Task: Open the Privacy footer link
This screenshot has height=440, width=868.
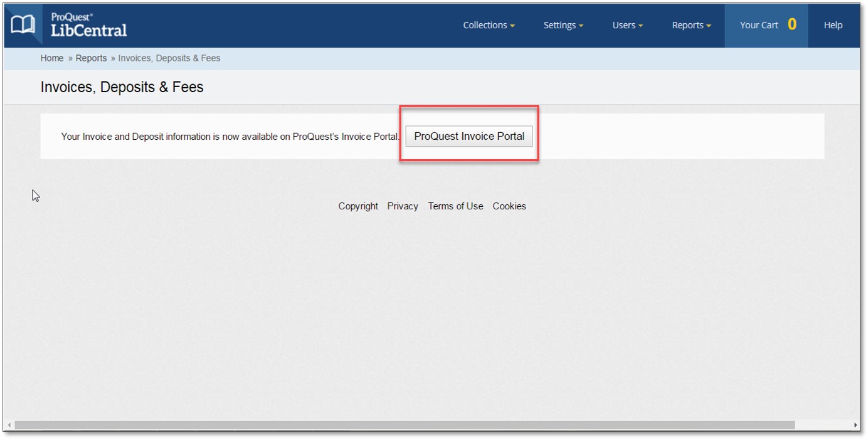Action: [x=403, y=206]
